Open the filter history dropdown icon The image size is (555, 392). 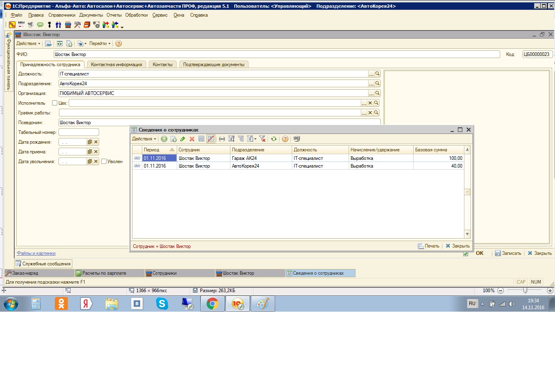click(x=251, y=139)
